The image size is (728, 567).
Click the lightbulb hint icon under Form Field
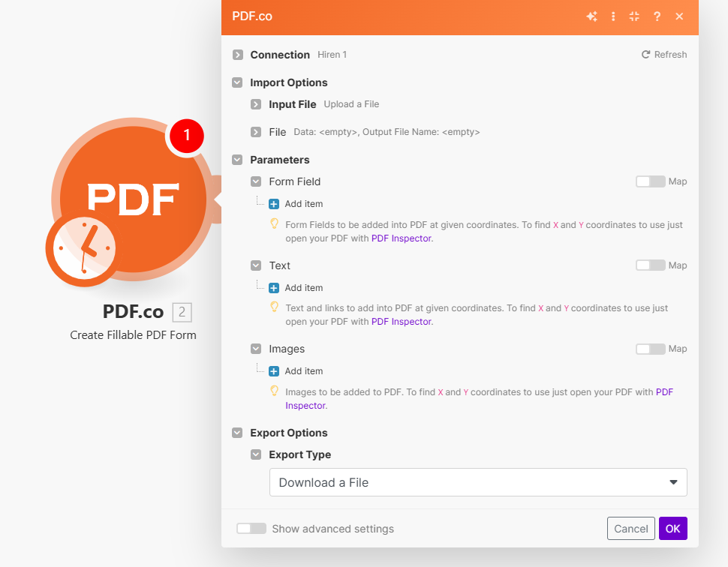pyautogui.click(x=275, y=224)
